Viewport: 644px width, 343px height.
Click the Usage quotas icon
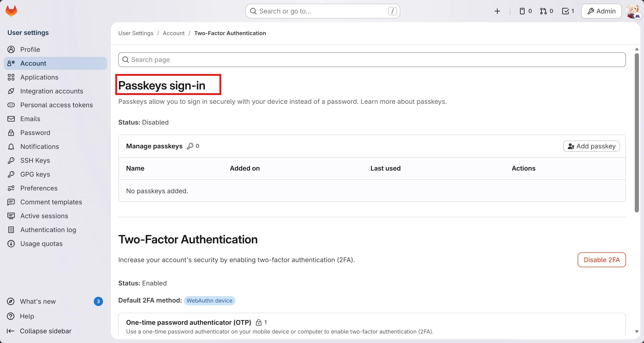pyautogui.click(x=11, y=244)
